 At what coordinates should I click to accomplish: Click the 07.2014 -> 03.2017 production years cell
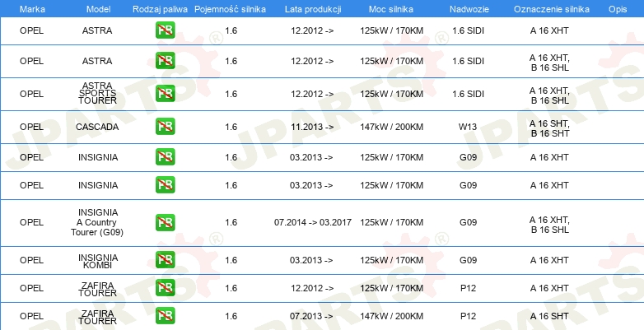(x=313, y=222)
